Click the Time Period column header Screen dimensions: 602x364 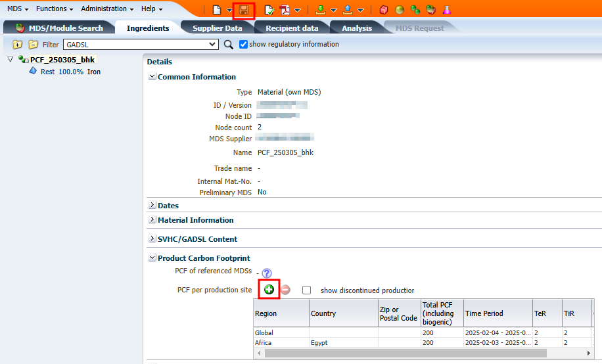point(498,313)
